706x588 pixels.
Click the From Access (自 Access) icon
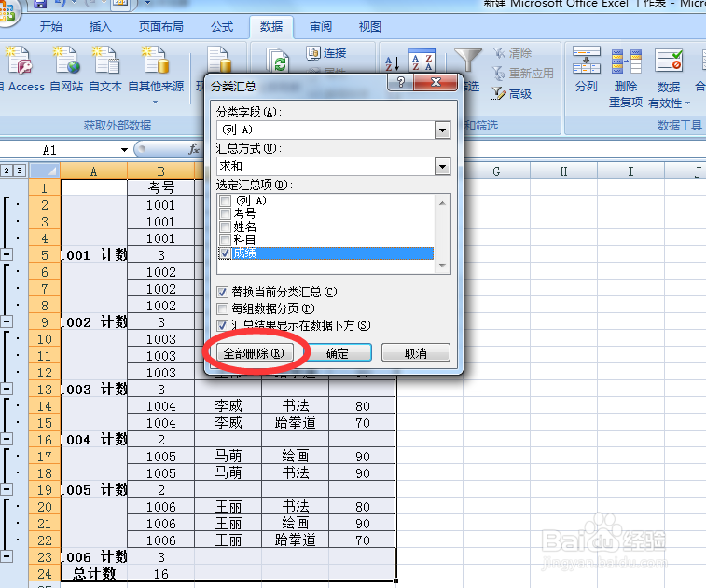[x=20, y=61]
